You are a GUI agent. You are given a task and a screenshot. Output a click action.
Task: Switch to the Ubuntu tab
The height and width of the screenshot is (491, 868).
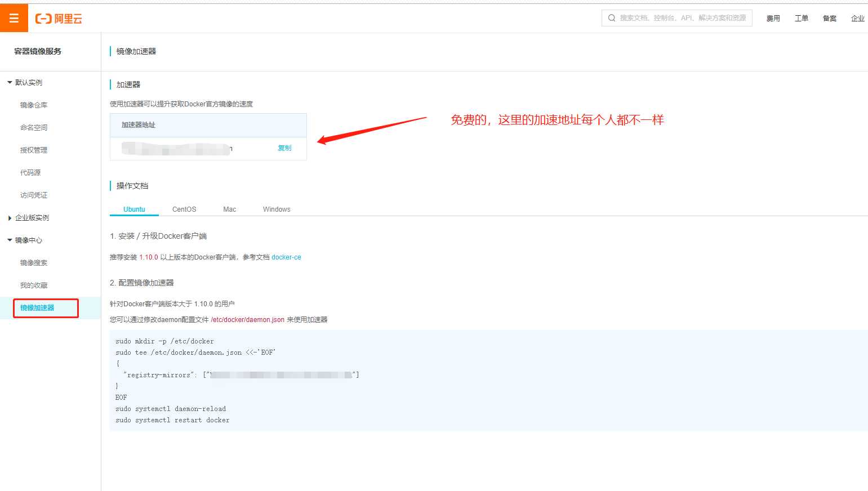click(x=134, y=209)
